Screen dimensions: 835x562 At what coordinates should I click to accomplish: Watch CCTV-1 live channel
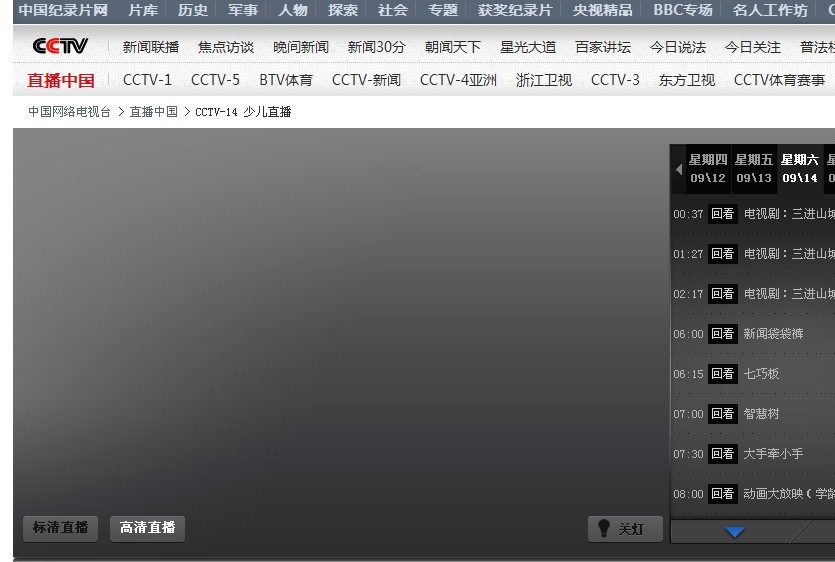pyautogui.click(x=147, y=80)
